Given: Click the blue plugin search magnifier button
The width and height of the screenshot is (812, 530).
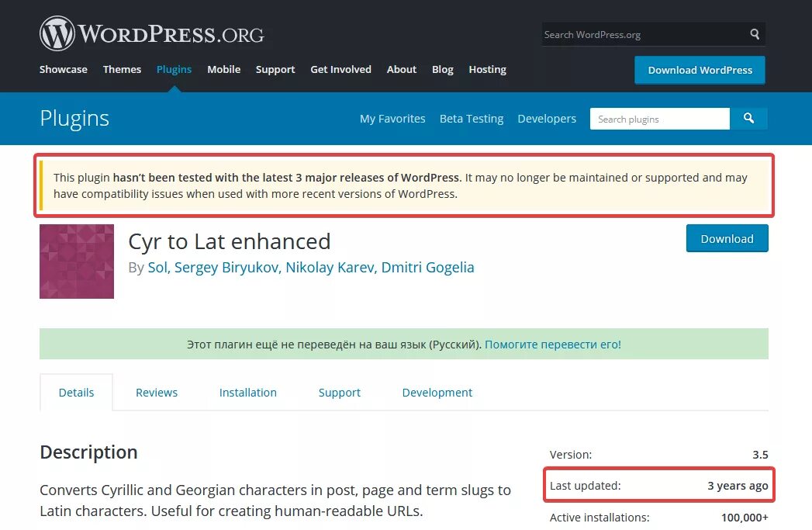Looking at the screenshot, I should pyautogui.click(x=749, y=119).
